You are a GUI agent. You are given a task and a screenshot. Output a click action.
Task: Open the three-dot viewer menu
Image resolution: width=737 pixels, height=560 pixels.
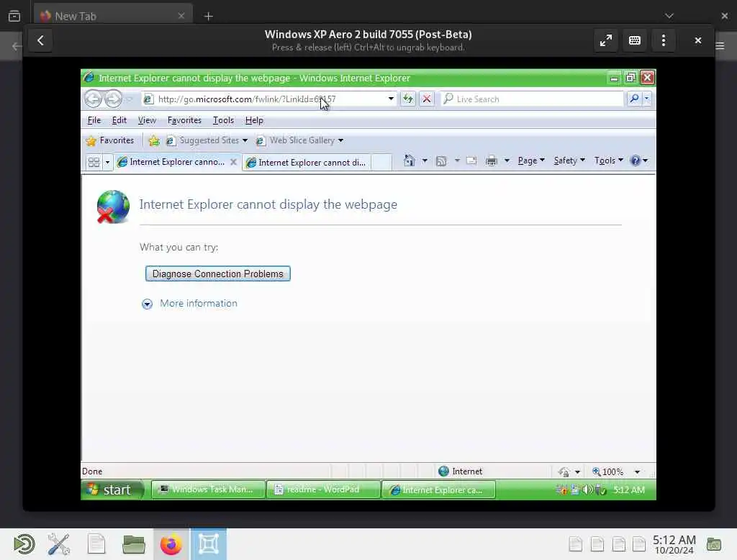click(663, 40)
